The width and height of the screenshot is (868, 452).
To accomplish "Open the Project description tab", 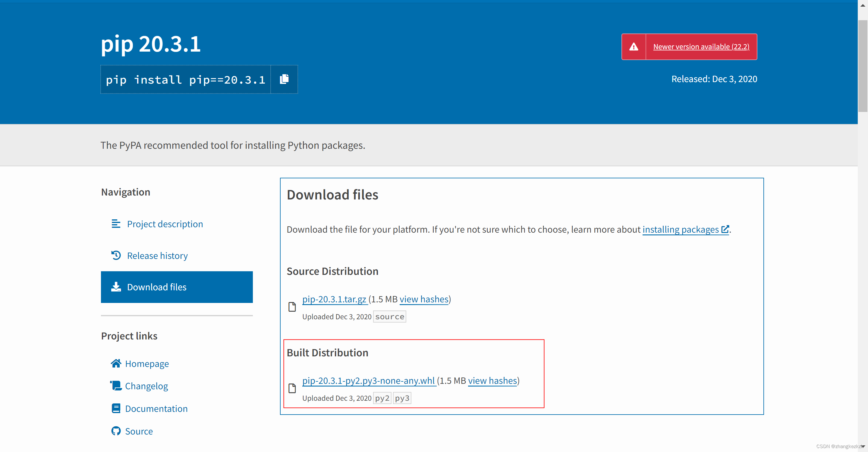I will pyautogui.click(x=165, y=224).
